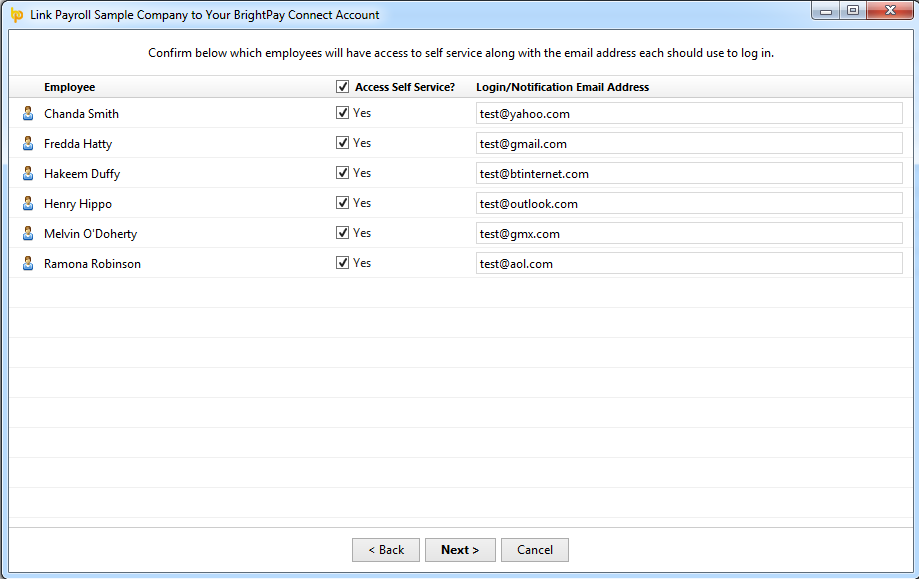Click Melvin O'Doherty's employee icon
The image size is (919, 579).
tap(28, 233)
